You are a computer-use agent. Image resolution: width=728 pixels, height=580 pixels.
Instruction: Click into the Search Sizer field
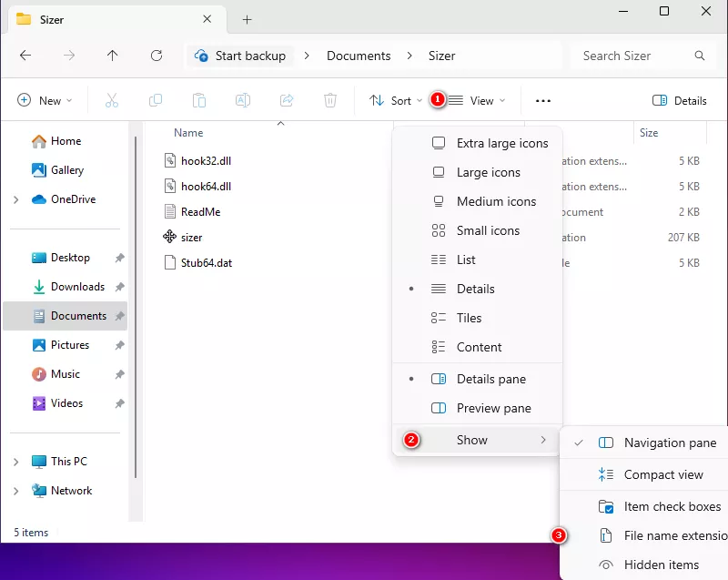pyautogui.click(x=642, y=56)
